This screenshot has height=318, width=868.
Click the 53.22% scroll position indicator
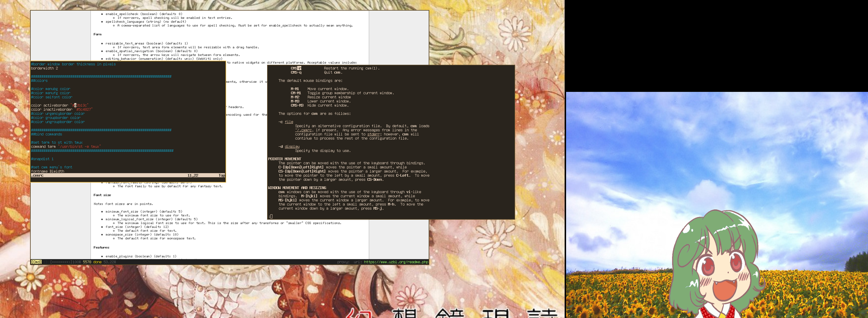[x=109, y=262]
